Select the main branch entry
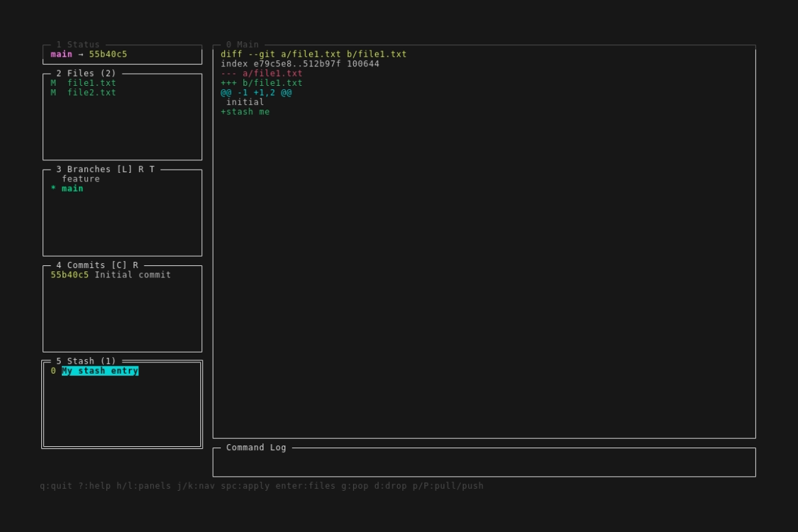Viewport: 798px width, 532px height. [x=72, y=188]
